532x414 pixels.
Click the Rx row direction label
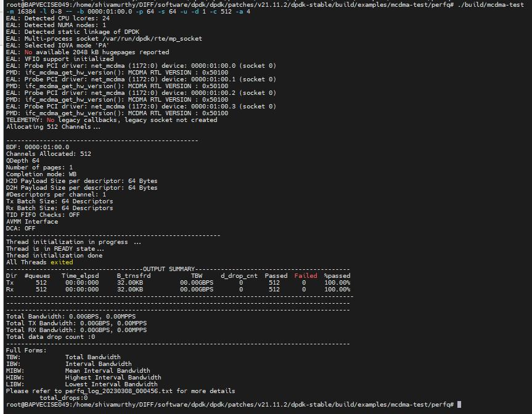(10, 290)
